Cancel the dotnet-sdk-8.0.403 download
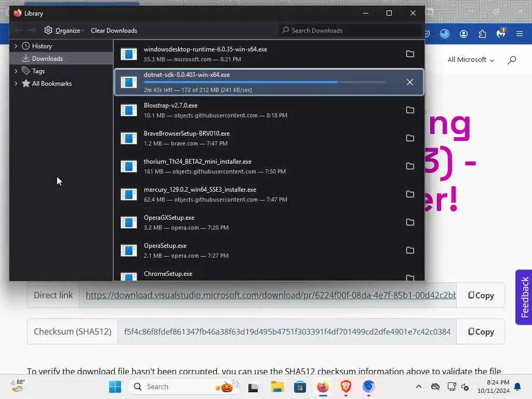532x399 pixels. [410, 82]
